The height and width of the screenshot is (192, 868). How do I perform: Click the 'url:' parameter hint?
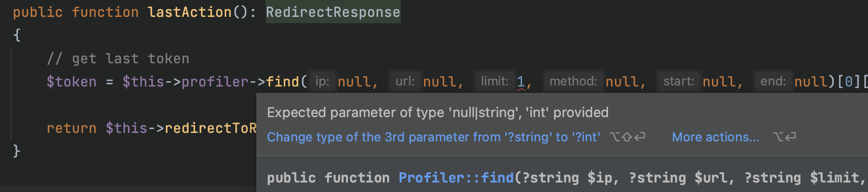pos(405,81)
